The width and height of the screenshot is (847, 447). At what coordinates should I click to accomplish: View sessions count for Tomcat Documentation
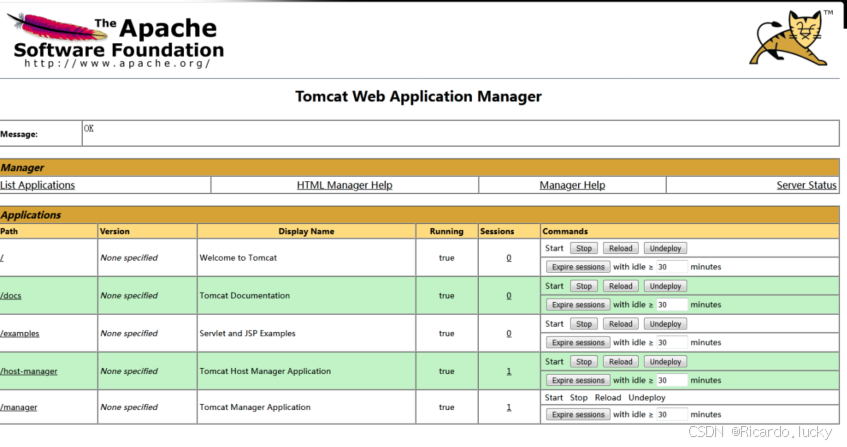[x=509, y=296]
